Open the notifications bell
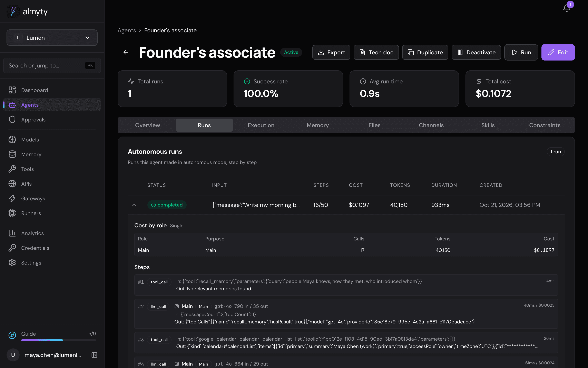The width and height of the screenshot is (588, 368). pos(567,8)
